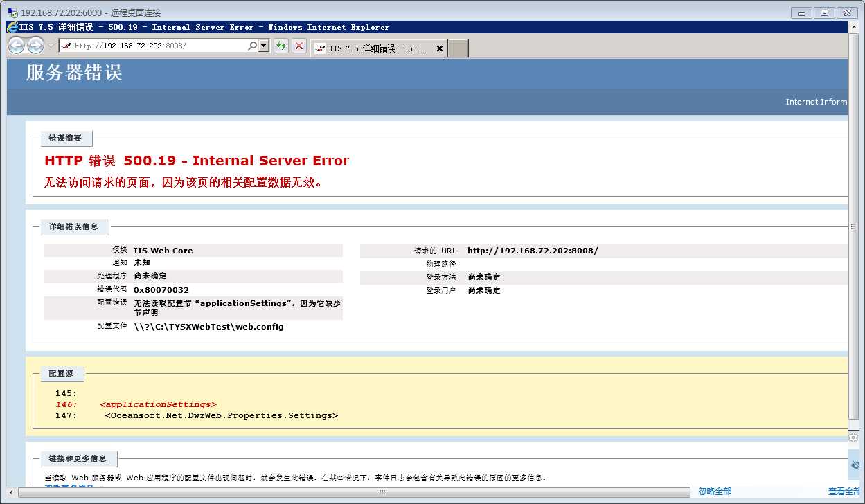This screenshot has width=865, height=504.
Task: Click the Internet Explorer logo in title bar
Action: click(x=12, y=27)
